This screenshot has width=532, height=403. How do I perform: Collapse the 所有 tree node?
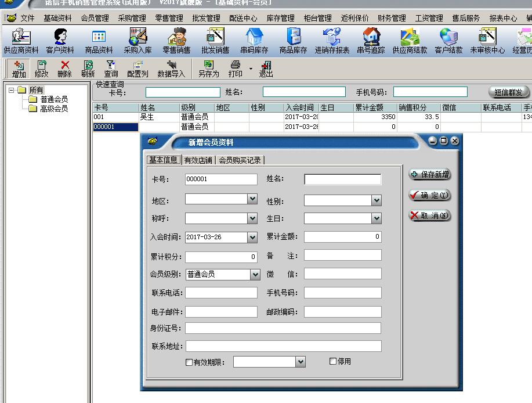[x=11, y=90]
